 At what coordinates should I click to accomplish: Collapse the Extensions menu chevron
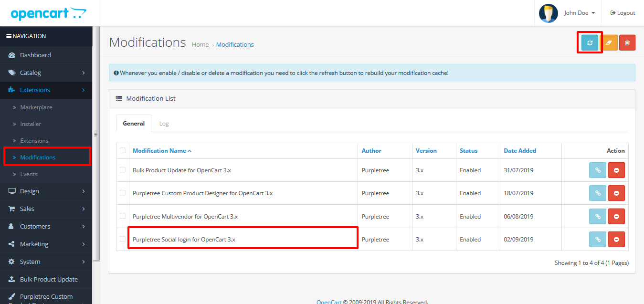click(84, 90)
